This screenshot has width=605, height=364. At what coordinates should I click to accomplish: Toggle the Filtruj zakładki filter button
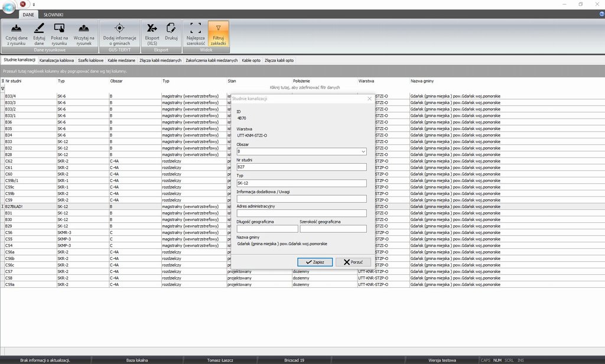(x=218, y=28)
